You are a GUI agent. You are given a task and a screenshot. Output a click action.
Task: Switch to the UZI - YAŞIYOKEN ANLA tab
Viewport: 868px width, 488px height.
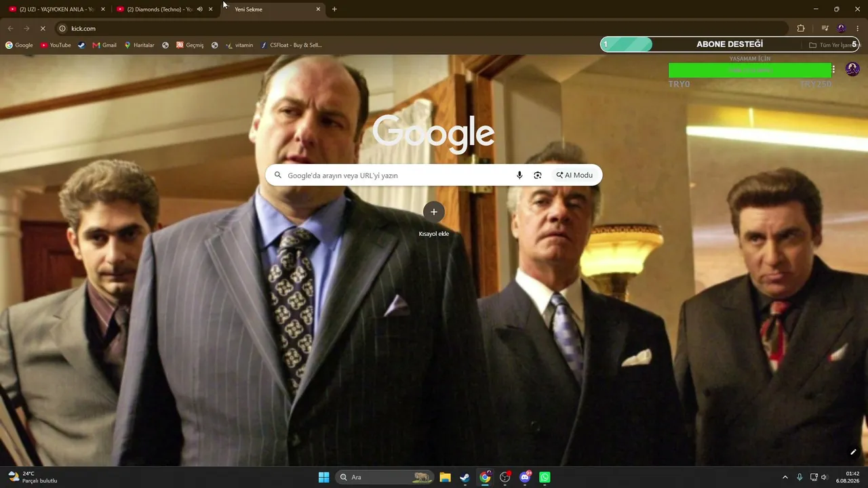tap(57, 9)
